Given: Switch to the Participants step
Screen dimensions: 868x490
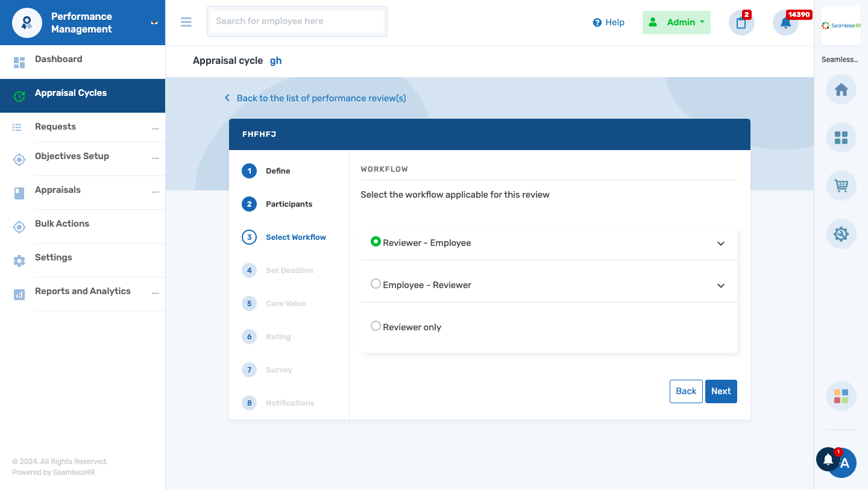Looking at the screenshot, I should coord(289,204).
